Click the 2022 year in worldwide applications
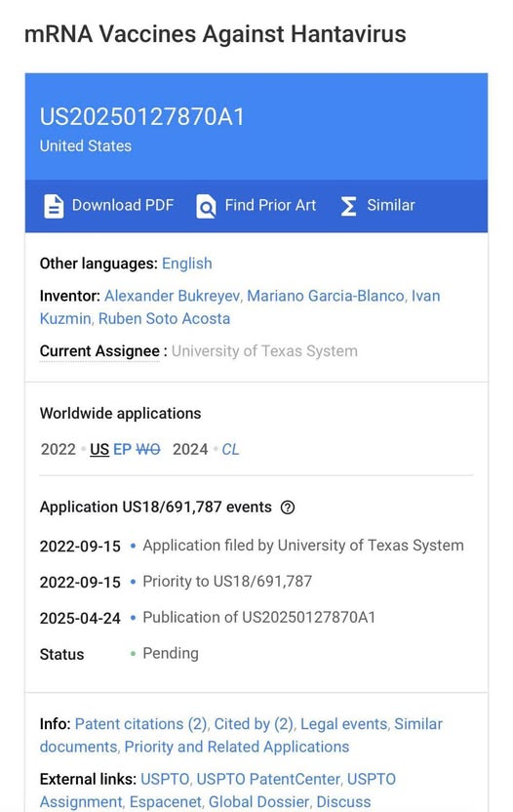Image resolution: width=513 pixels, height=812 pixels. (x=59, y=449)
